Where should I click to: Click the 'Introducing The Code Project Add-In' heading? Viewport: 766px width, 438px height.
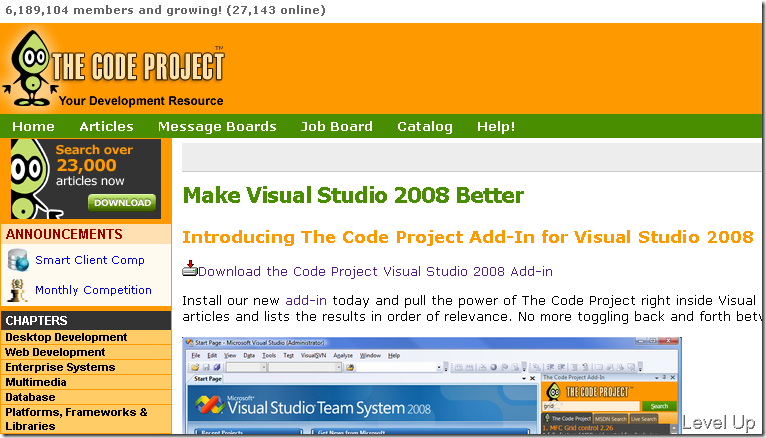468,237
